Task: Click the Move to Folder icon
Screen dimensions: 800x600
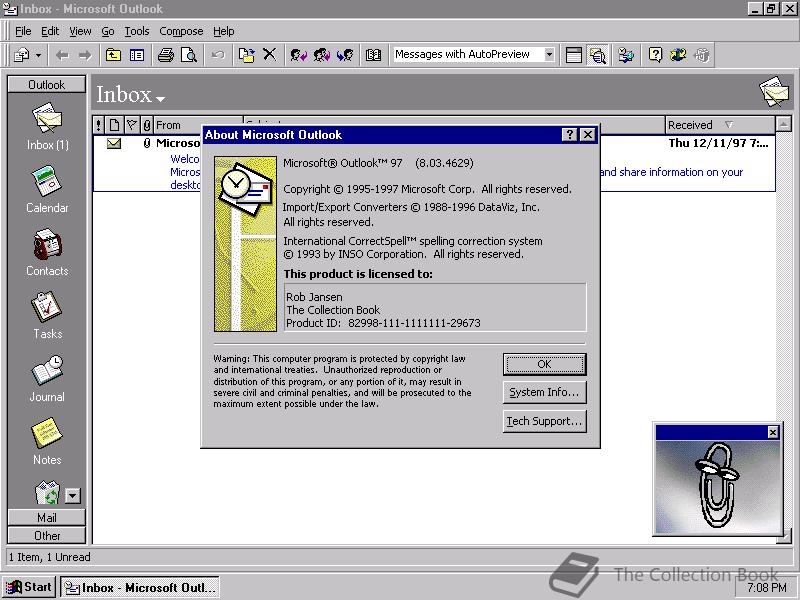Action: 246,55
